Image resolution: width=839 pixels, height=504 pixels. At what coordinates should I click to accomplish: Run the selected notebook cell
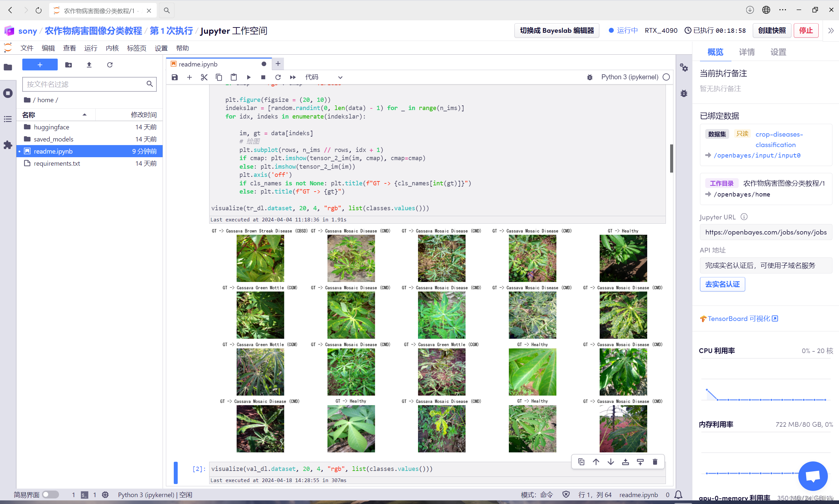[249, 77]
